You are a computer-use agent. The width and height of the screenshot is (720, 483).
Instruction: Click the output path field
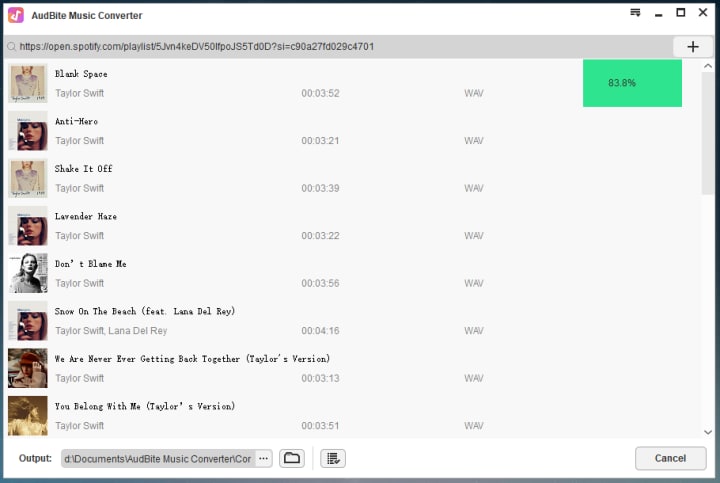[x=158, y=459]
